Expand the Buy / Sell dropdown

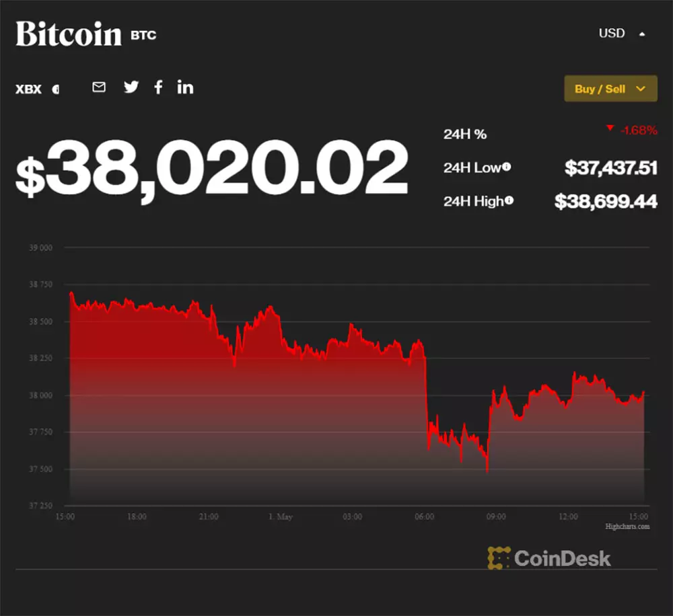pyautogui.click(x=610, y=89)
